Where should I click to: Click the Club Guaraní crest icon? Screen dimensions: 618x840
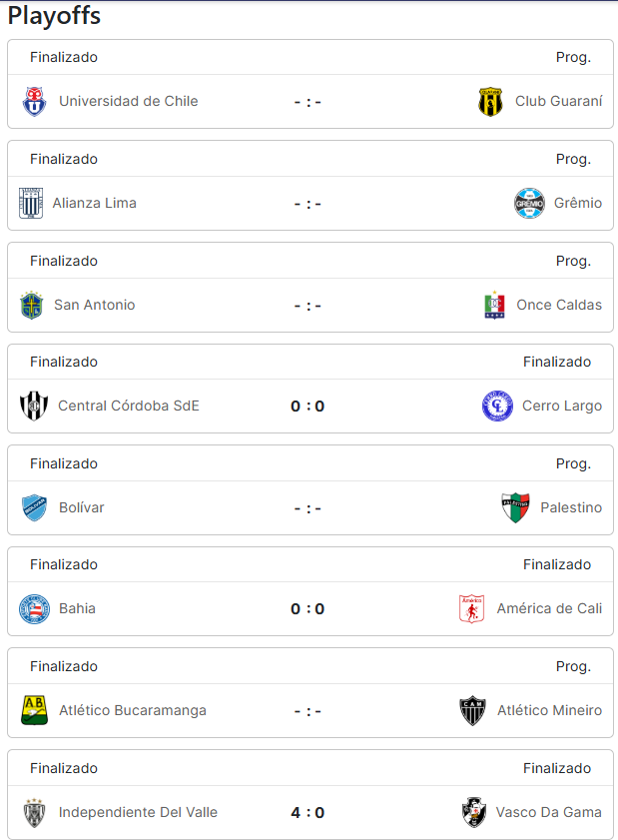pos(490,101)
